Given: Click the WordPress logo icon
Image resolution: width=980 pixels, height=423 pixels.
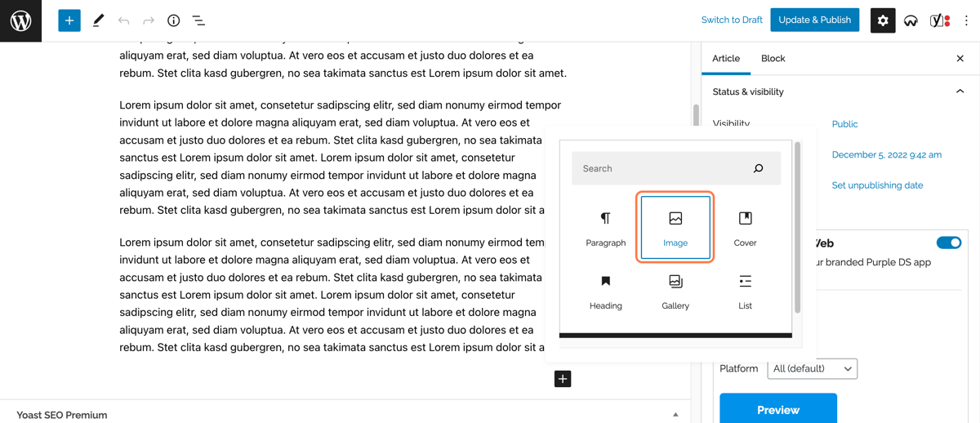Looking at the screenshot, I should tap(20, 20).
